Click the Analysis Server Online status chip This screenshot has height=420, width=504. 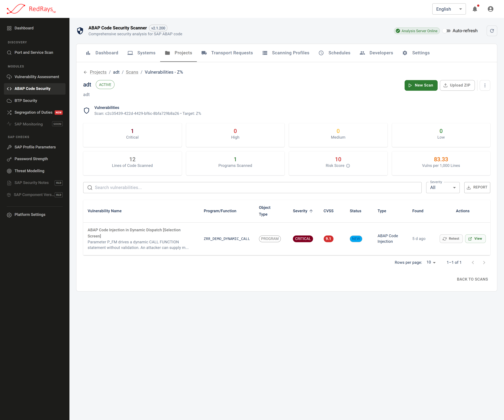point(417,31)
